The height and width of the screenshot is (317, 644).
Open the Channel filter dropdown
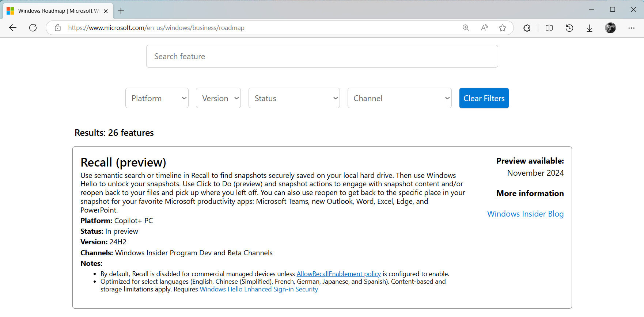pyautogui.click(x=399, y=98)
